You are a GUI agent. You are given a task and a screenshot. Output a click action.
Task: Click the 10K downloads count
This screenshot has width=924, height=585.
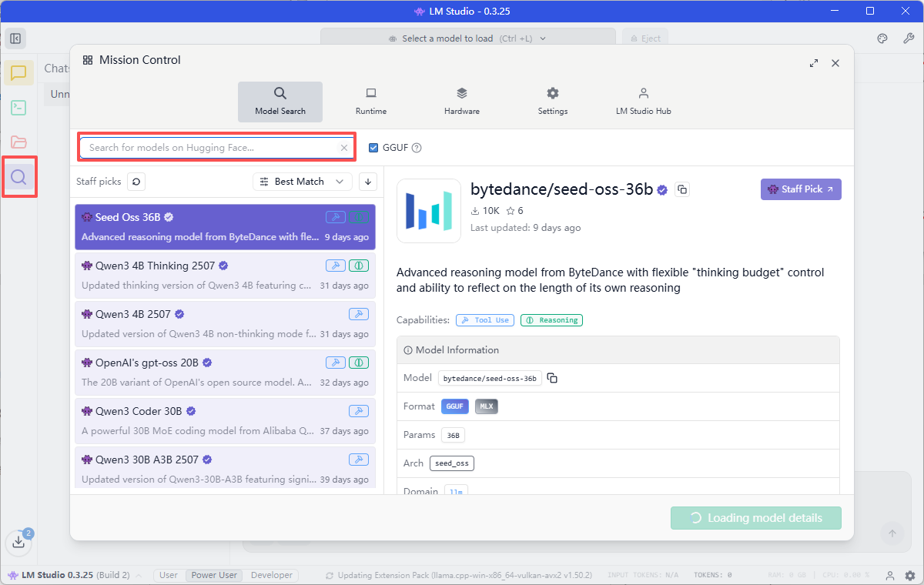[x=485, y=211]
